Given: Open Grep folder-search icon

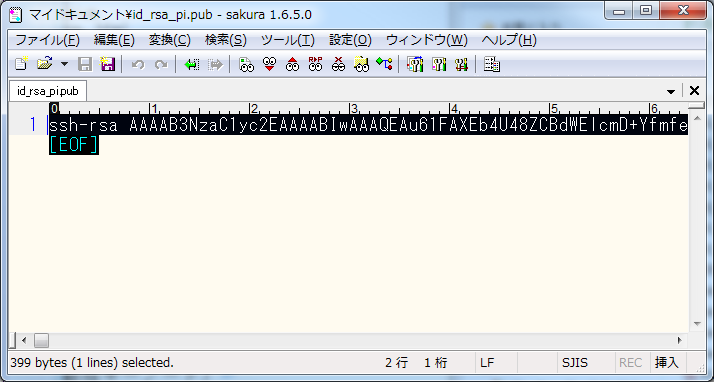Looking at the screenshot, I should [x=362, y=64].
